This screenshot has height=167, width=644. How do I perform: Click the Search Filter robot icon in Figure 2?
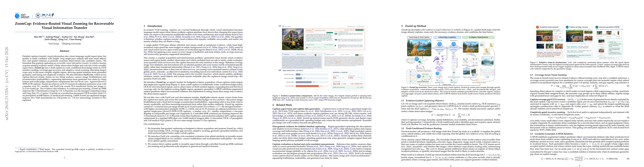point(439,44)
